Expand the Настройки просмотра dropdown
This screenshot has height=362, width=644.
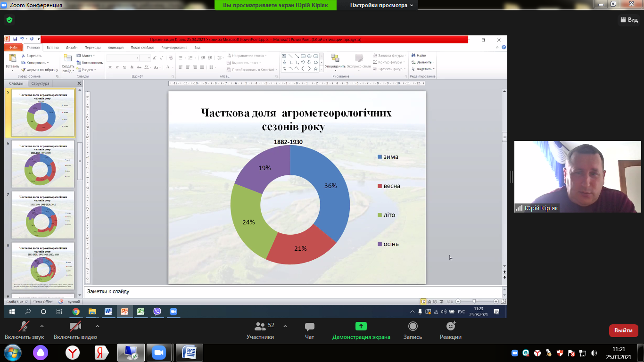click(381, 5)
